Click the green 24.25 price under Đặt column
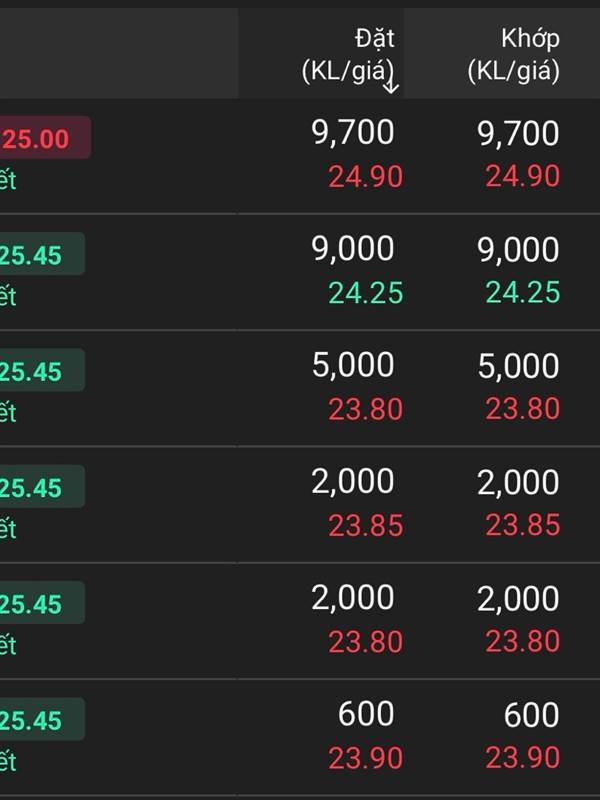 [365, 292]
